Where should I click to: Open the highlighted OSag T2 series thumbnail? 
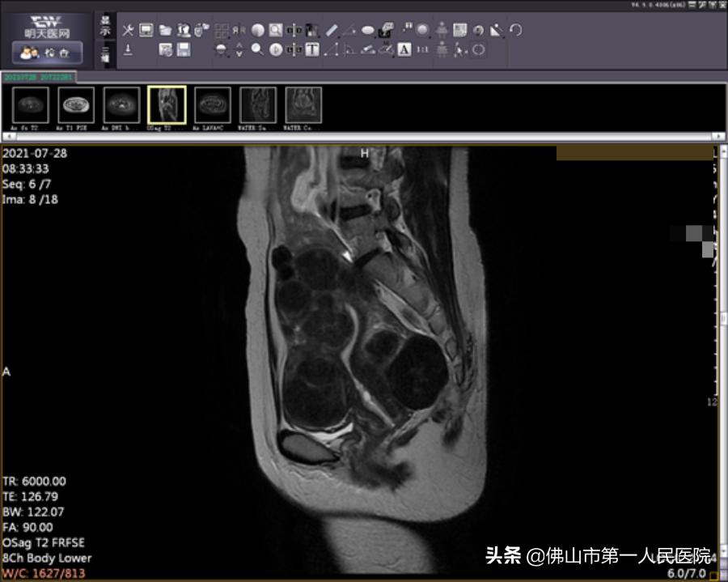pyautogui.click(x=167, y=105)
